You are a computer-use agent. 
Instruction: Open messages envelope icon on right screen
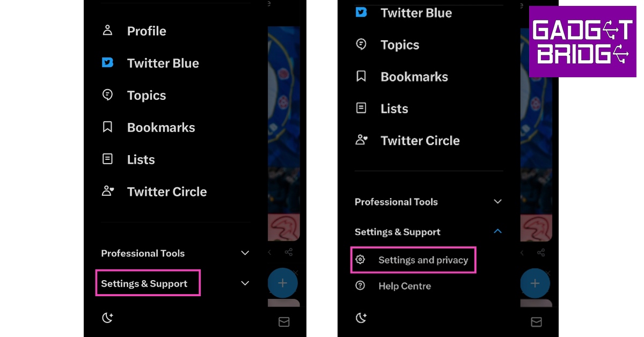coord(536,321)
